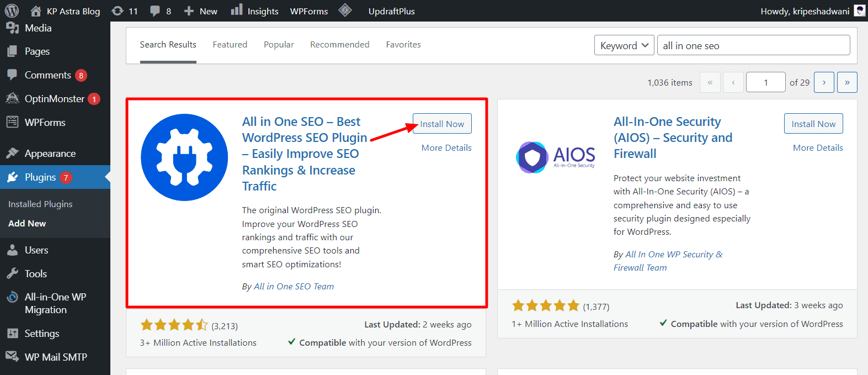Click the AIOS security plugin logo
The image size is (868, 375).
pos(555,157)
